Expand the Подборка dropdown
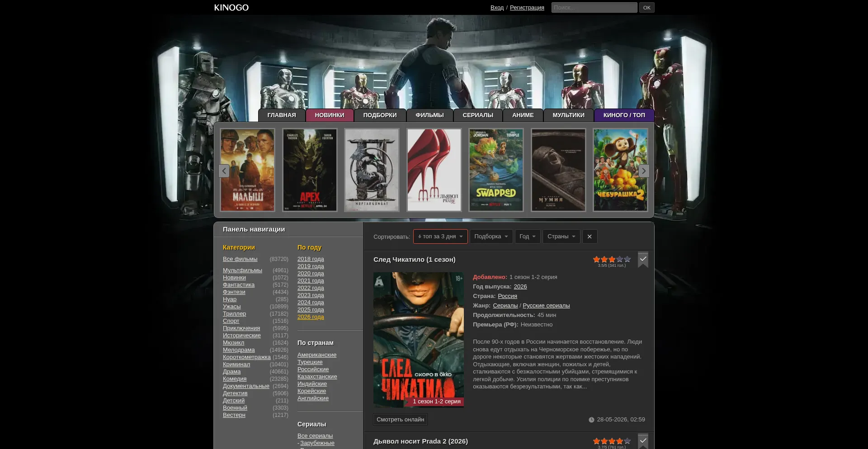Screen dimensions: 868x449 click(491, 236)
